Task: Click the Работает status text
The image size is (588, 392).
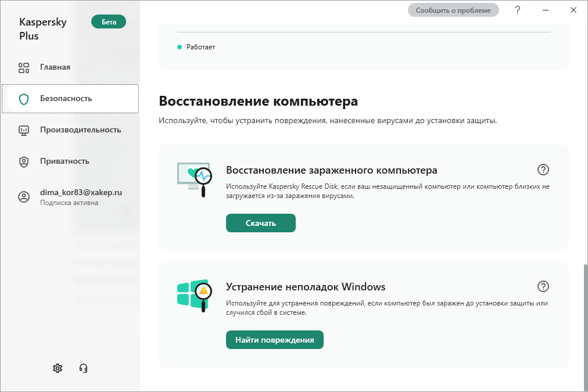Action: pos(200,47)
